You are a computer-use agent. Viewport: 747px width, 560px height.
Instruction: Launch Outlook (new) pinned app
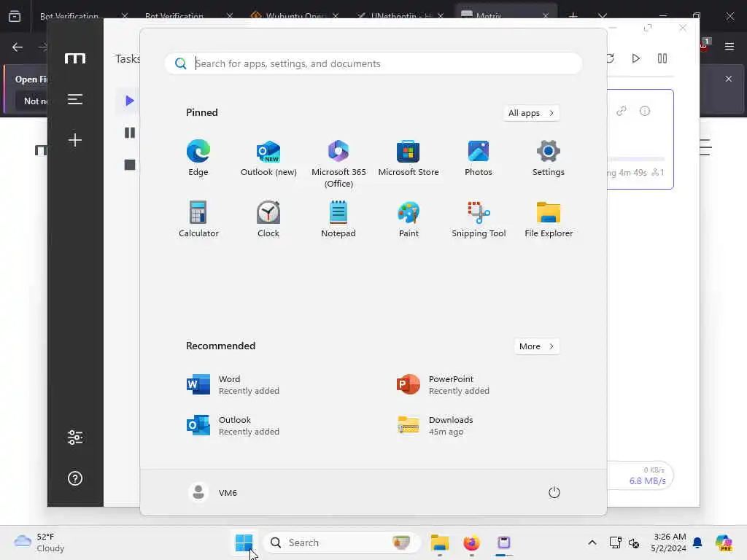coord(268,158)
